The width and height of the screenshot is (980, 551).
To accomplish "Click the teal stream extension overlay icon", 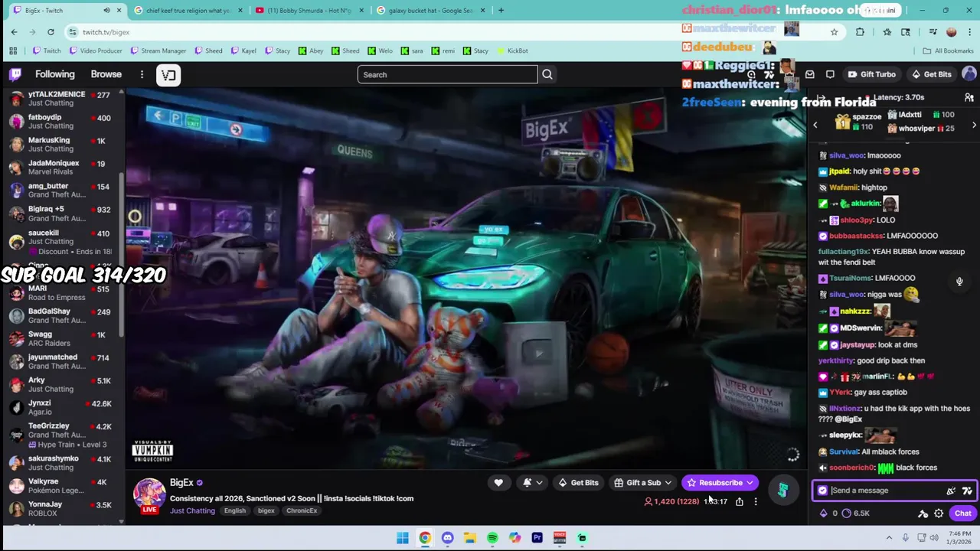I will coord(782,491).
